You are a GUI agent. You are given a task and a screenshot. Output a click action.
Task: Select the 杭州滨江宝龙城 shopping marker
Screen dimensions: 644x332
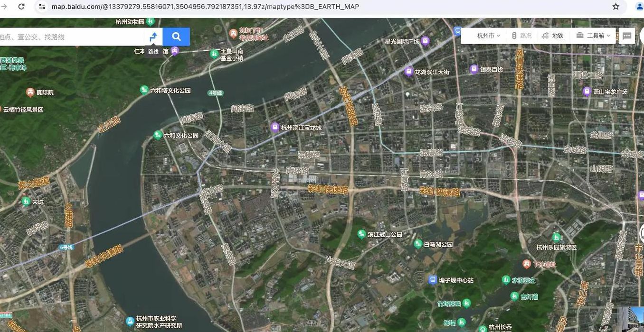(x=275, y=127)
